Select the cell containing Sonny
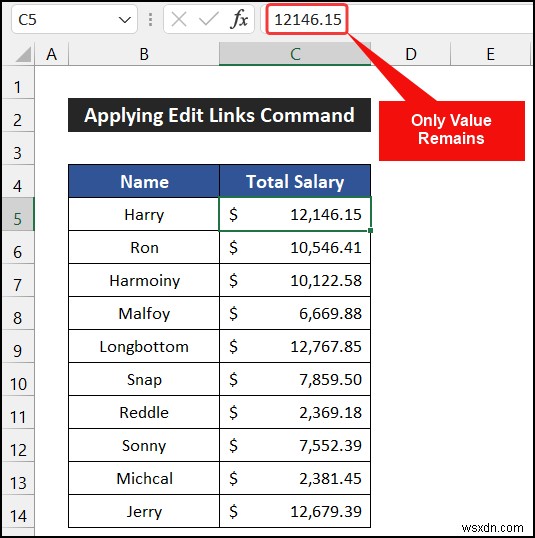The image size is (535, 538). coord(144,445)
